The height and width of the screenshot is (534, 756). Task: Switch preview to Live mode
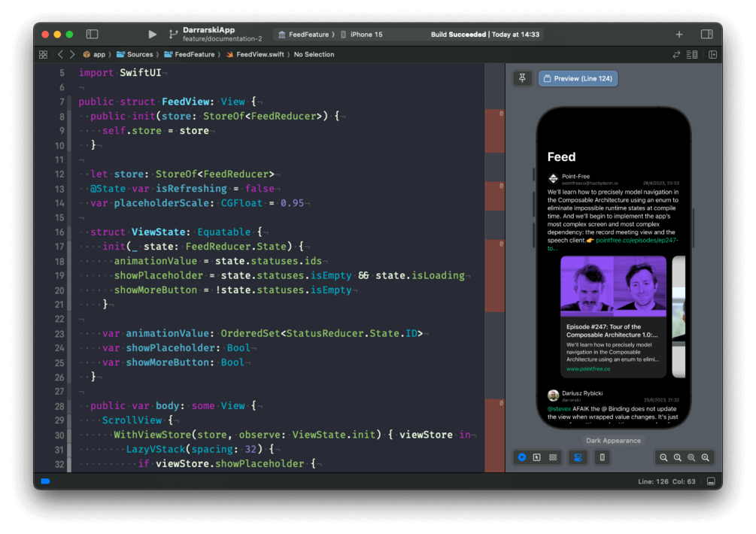(x=522, y=457)
